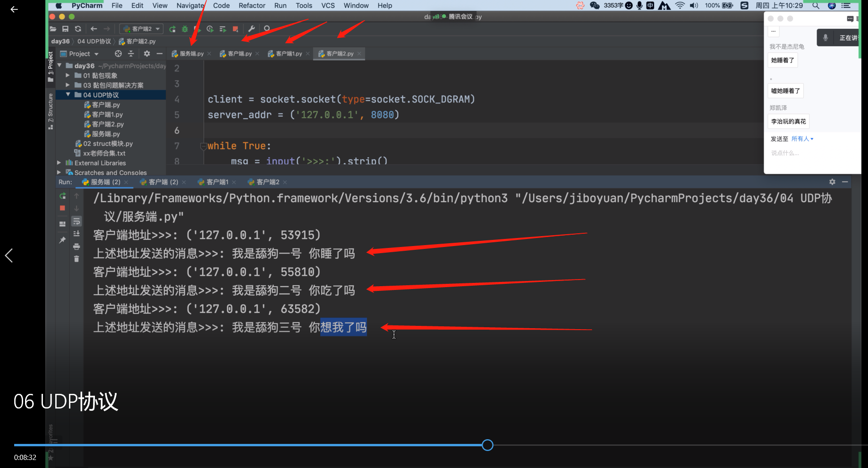Click the Synchronize refresh icon in toolbar
The image size is (868, 468).
(x=78, y=29)
